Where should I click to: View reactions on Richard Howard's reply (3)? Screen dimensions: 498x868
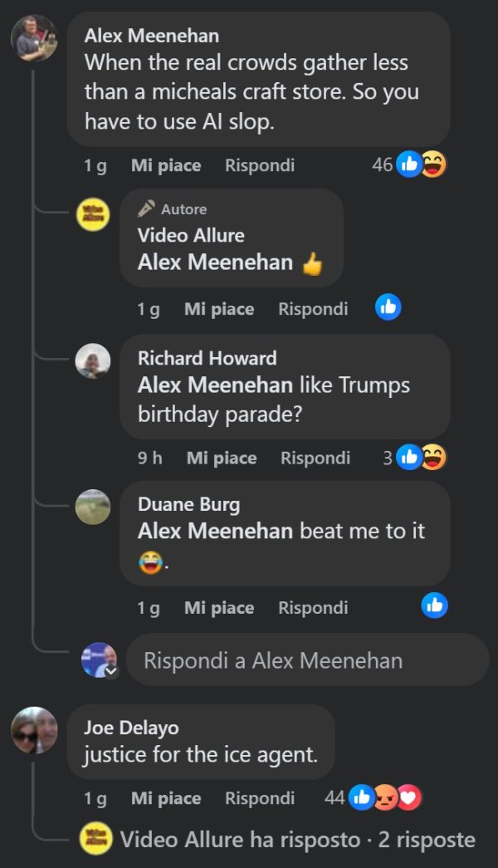click(414, 457)
